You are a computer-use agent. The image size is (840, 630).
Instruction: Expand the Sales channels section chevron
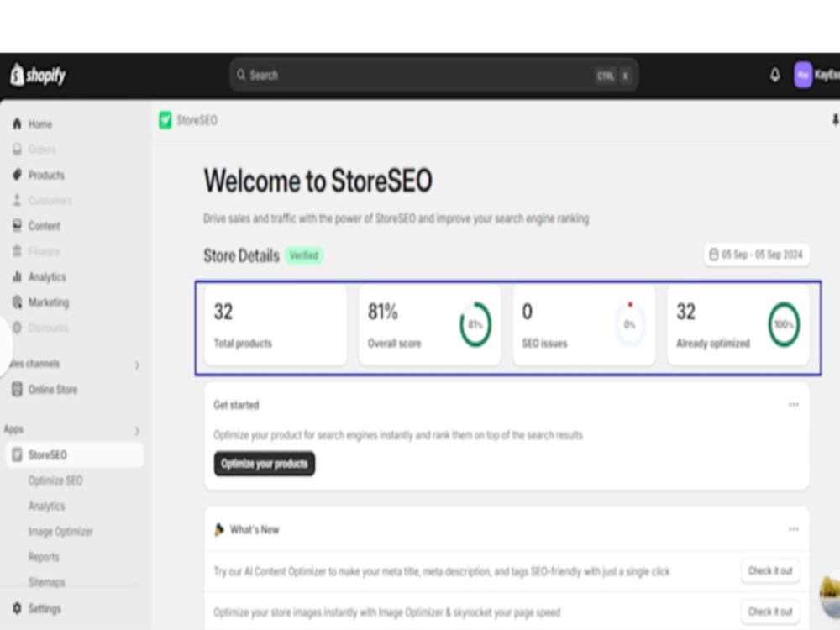137,365
